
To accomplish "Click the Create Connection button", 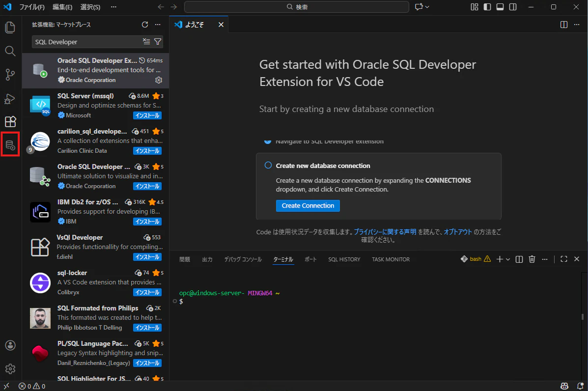I will pyautogui.click(x=308, y=205).
